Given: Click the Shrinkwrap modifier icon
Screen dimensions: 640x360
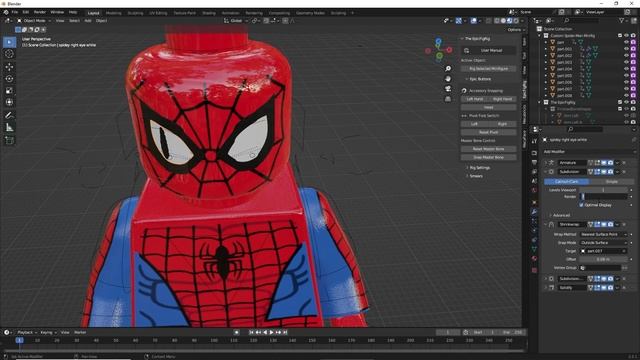Looking at the screenshot, I should (551, 224).
